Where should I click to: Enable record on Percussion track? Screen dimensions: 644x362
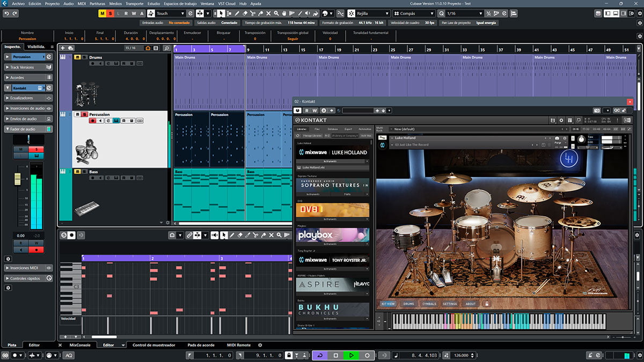(x=93, y=121)
